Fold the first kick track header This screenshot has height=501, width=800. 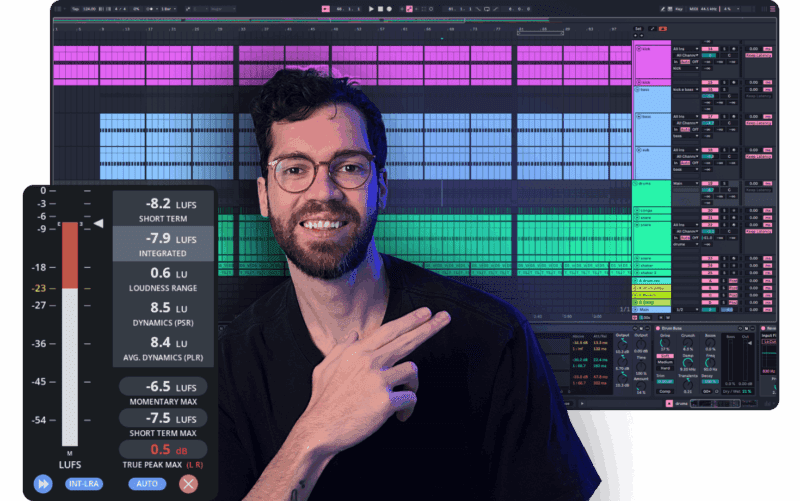coord(639,49)
